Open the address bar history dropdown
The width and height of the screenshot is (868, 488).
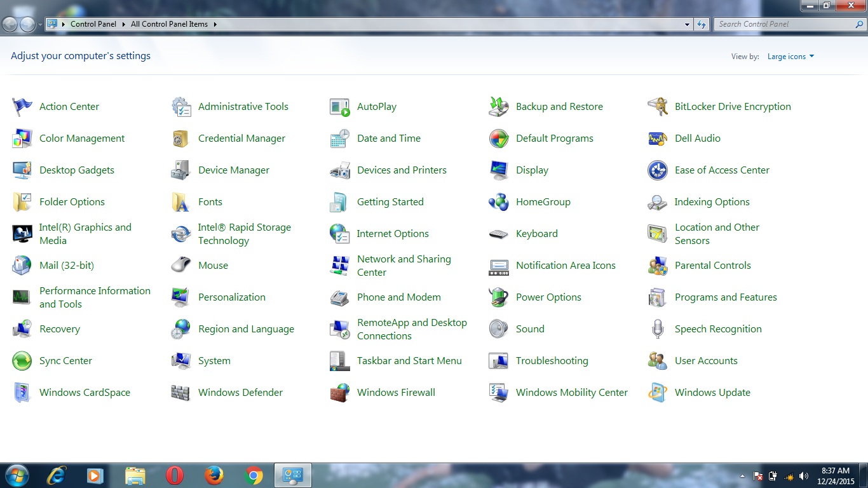click(686, 24)
